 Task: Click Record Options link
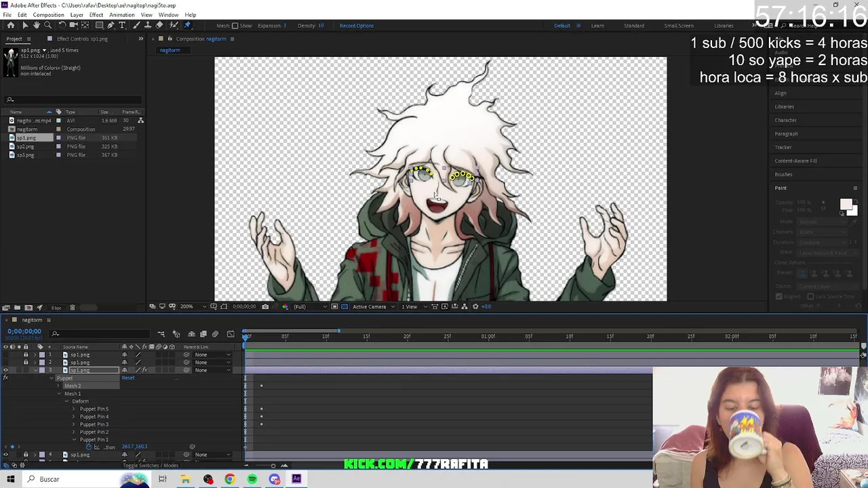(x=356, y=26)
